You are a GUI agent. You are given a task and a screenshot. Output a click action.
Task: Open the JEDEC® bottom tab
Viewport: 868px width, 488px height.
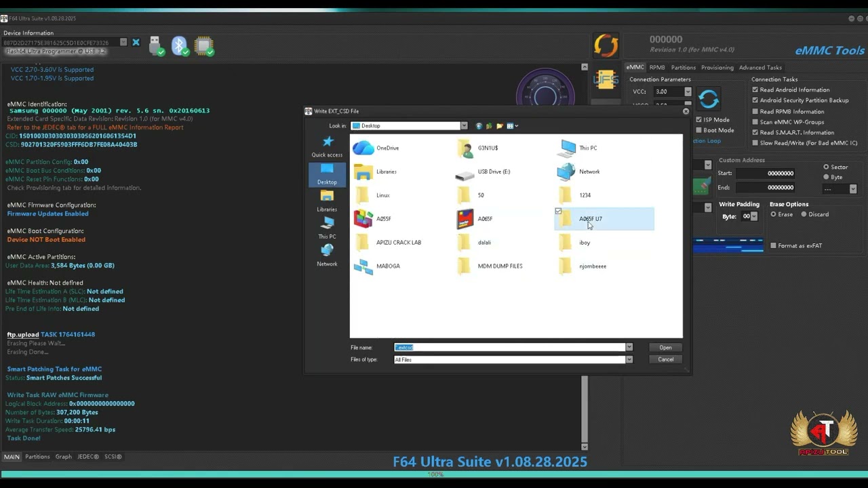88,456
